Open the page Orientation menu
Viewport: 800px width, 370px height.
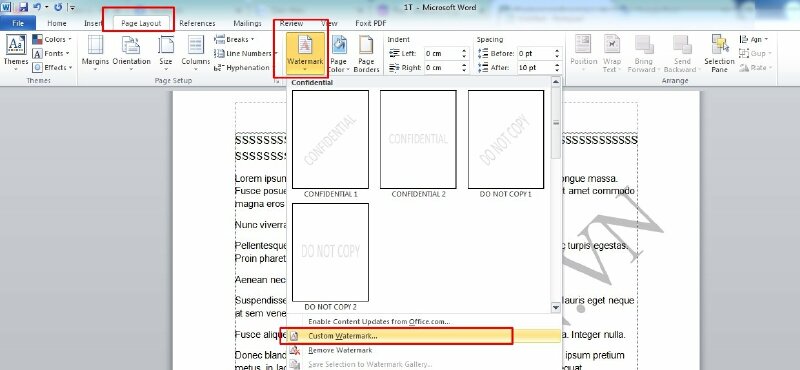(x=131, y=53)
